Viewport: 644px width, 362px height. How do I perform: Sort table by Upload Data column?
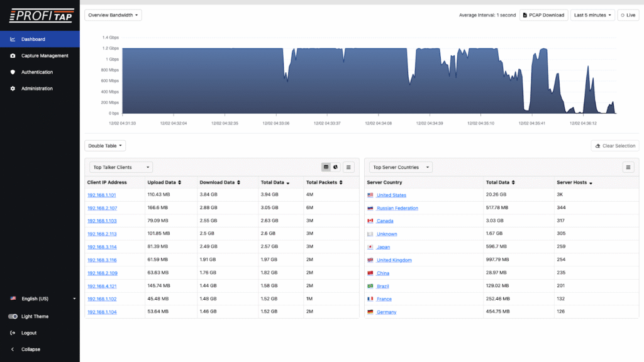click(x=179, y=183)
